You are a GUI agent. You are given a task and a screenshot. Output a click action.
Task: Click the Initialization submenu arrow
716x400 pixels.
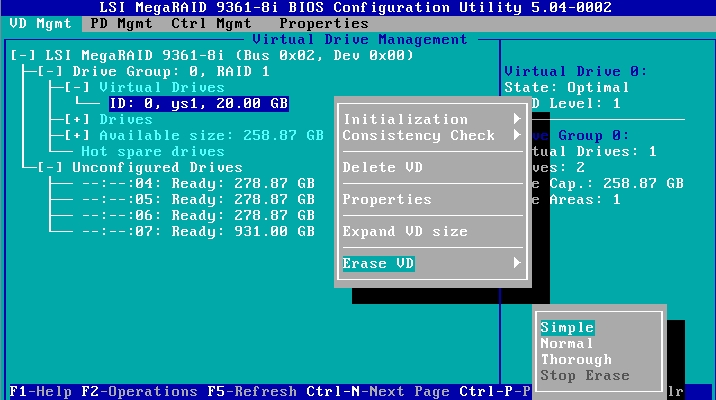[517, 119]
